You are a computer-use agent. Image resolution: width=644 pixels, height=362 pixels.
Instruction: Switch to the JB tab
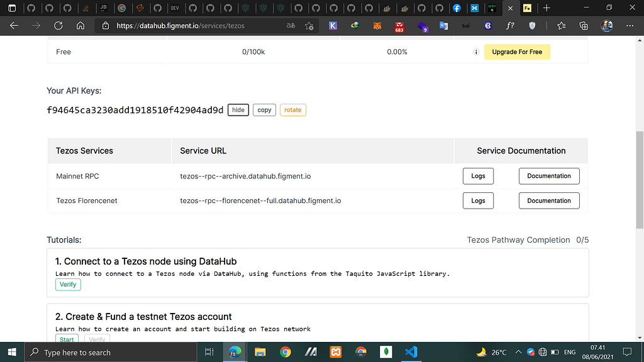pos(104,8)
